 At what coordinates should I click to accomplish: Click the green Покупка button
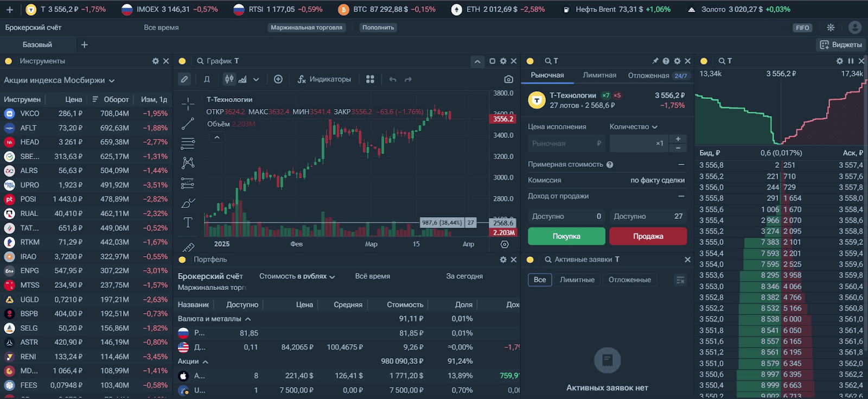pyautogui.click(x=566, y=236)
